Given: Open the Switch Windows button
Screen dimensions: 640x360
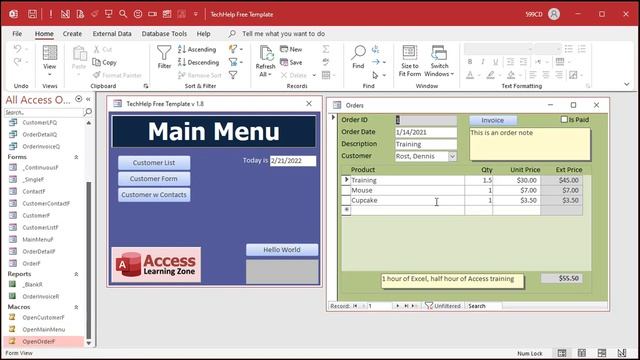Looking at the screenshot, I should click(x=439, y=60).
